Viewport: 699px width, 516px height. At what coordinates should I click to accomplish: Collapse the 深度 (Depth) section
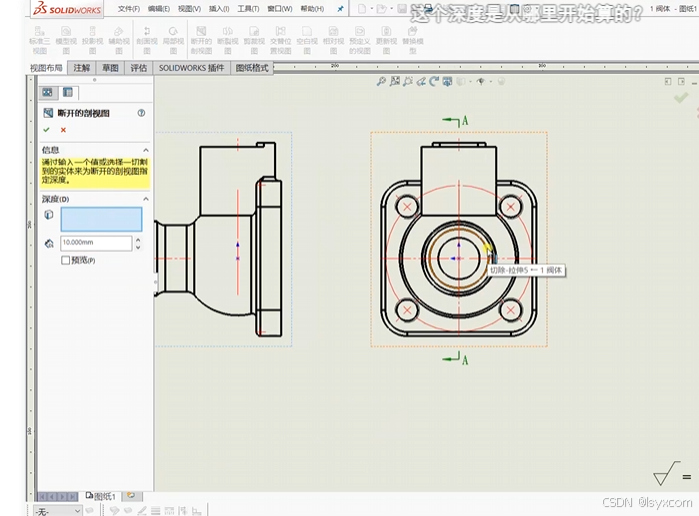pos(146,199)
